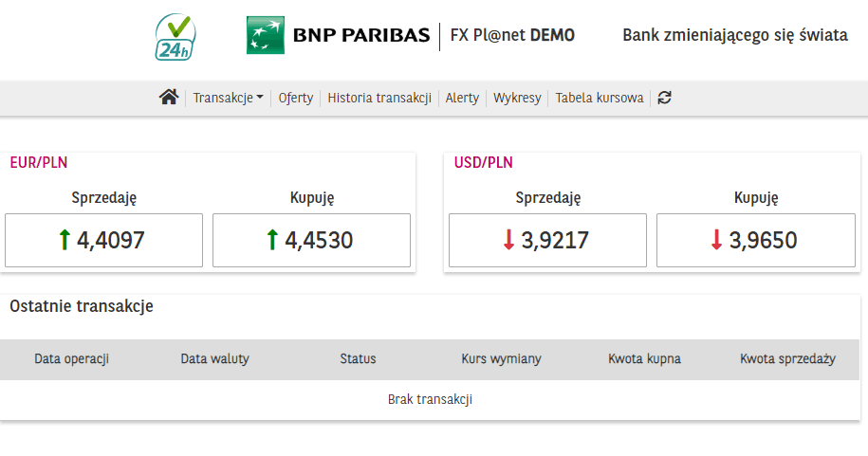Screen dimensions: 868x456
Task: Open Wykresy charts page
Action: pyautogui.click(x=517, y=98)
